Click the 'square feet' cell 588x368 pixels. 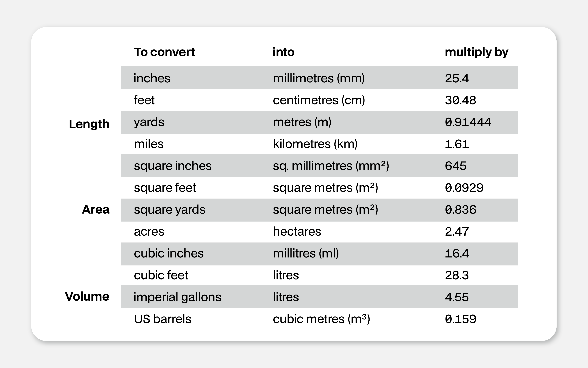(x=165, y=188)
